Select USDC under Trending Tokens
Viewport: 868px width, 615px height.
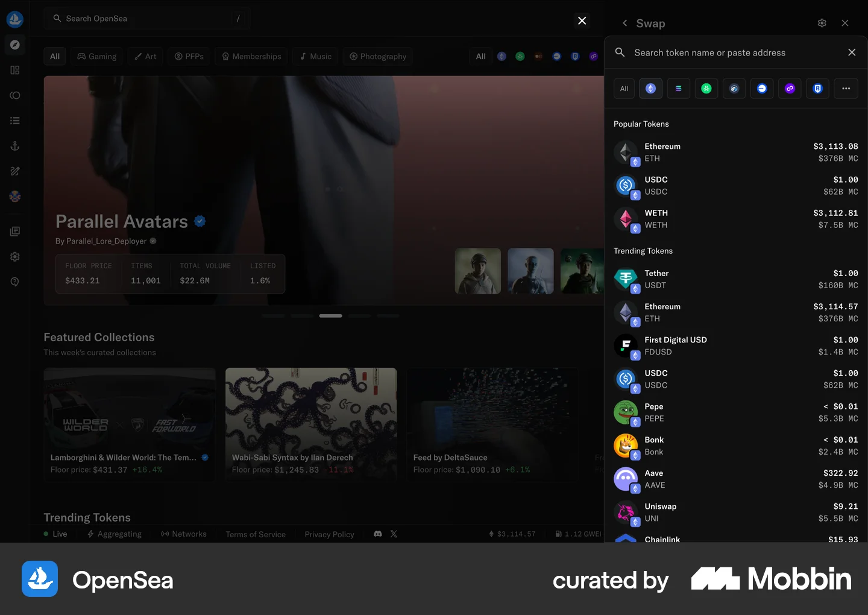(736, 379)
